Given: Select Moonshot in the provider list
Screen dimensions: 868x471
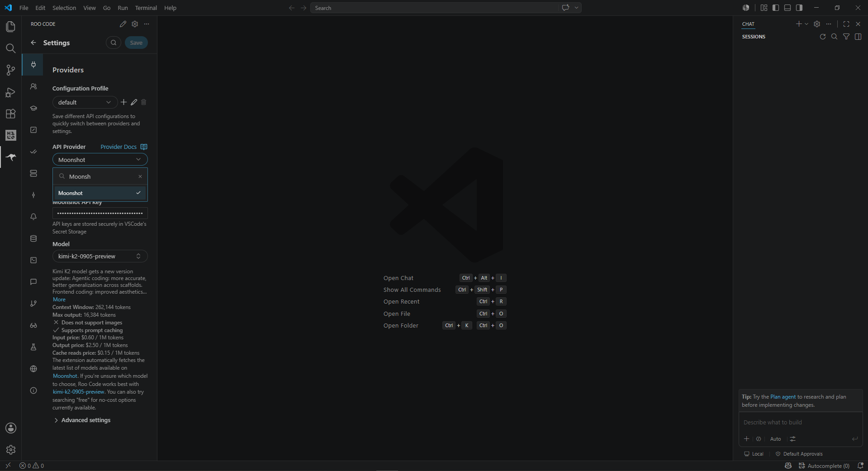Looking at the screenshot, I should (100, 193).
